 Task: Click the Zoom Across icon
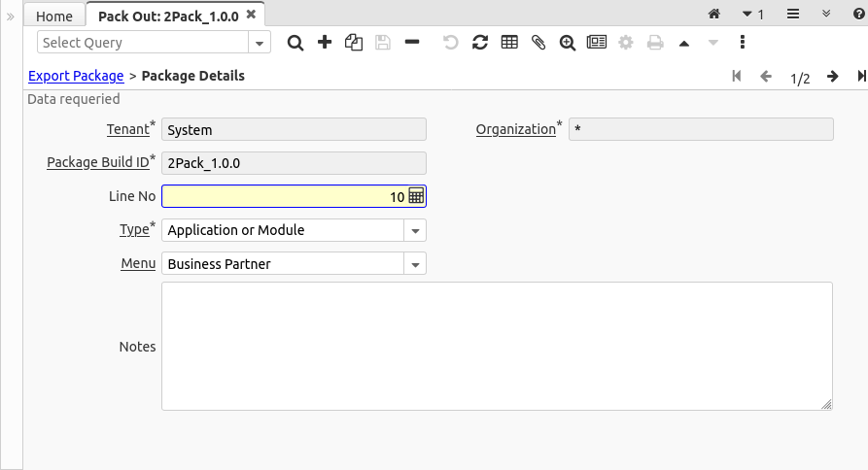tap(568, 43)
